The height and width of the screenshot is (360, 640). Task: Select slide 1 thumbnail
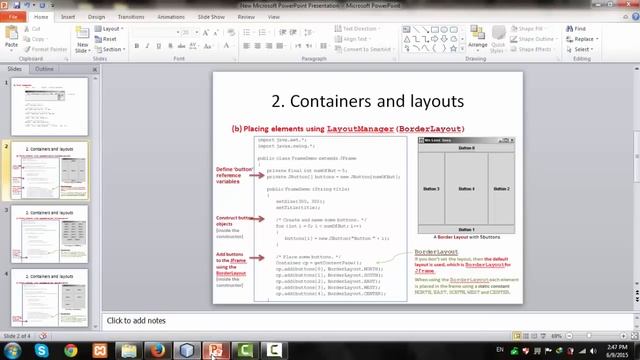(49, 107)
